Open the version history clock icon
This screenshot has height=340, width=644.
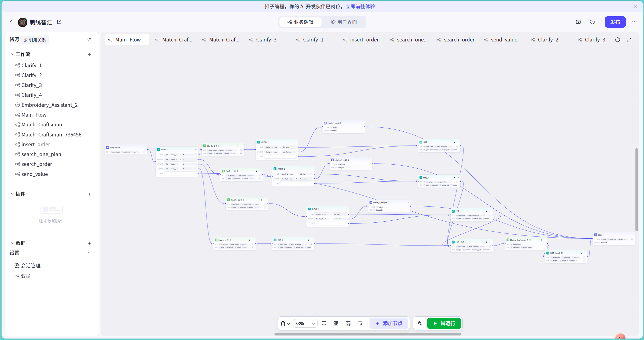point(592,22)
